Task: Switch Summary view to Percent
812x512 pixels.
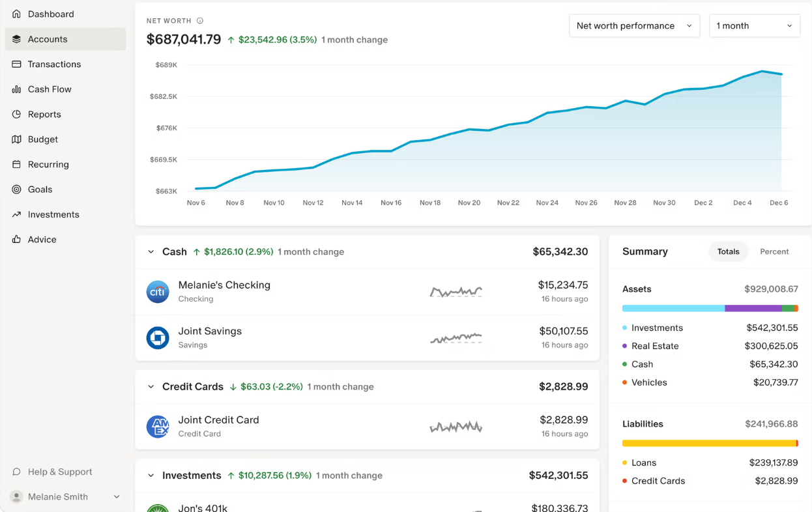Action: coord(774,251)
